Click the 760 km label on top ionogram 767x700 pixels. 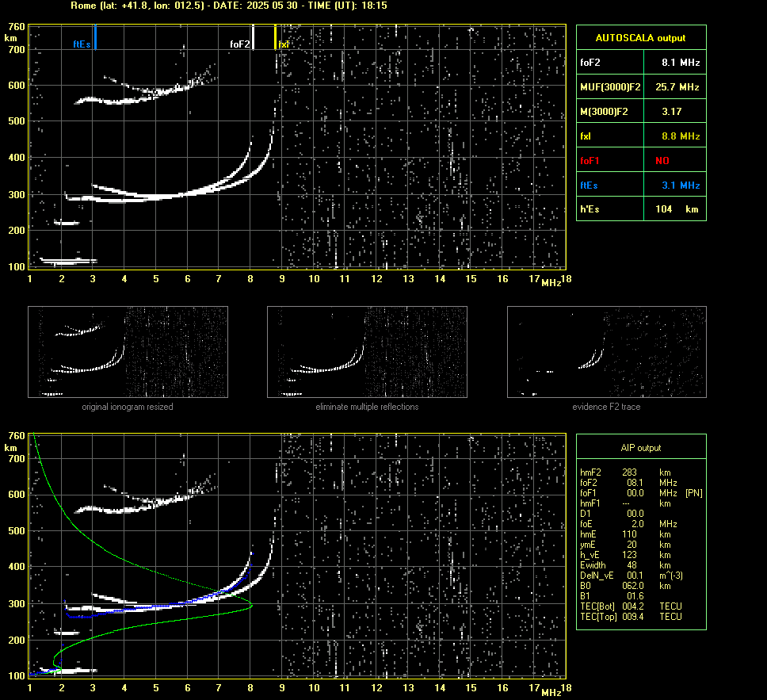pyautogui.click(x=16, y=26)
